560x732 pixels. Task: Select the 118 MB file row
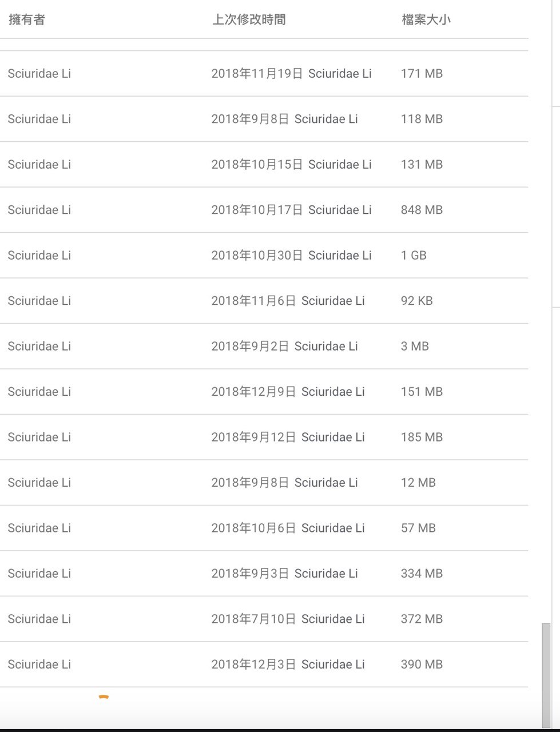(x=264, y=119)
